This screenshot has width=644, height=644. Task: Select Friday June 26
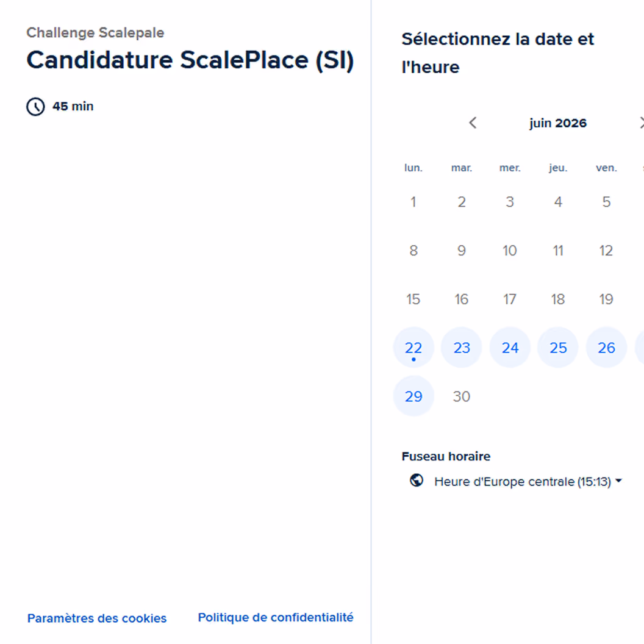click(x=607, y=348)
